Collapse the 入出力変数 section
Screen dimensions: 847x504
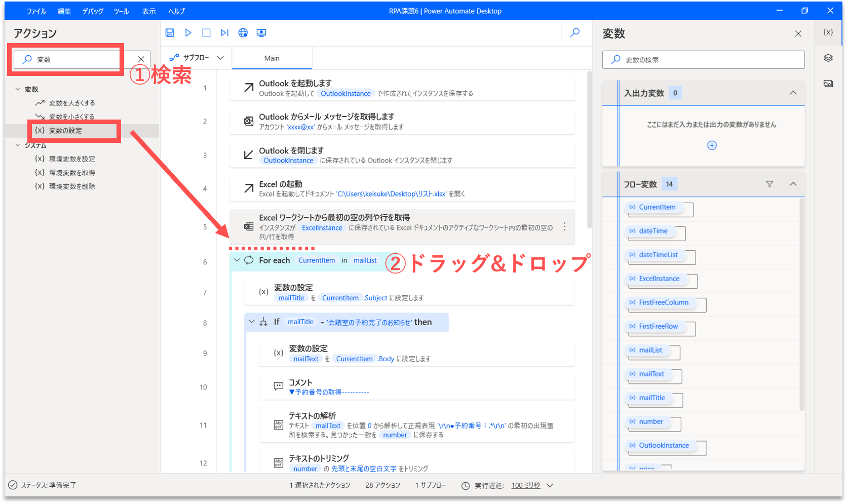tap(793, 93)
